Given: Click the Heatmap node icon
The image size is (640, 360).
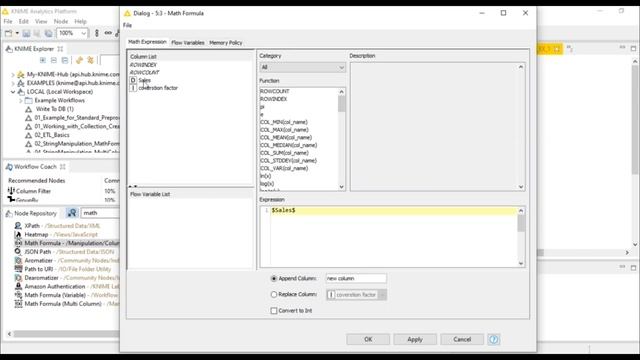Looking at the screenshot, I should pos(18,234).
